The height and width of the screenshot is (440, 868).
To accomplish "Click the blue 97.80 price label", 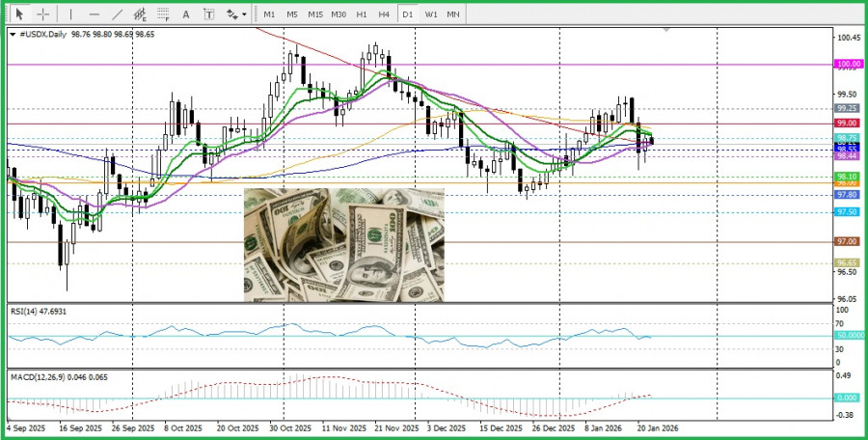I will [x=848, y=195].
